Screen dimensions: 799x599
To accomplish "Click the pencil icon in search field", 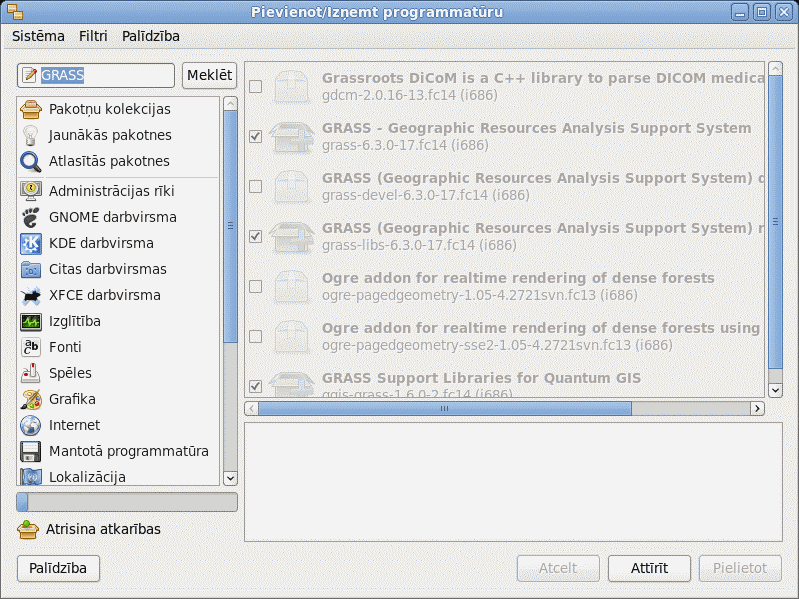I will (30, 75).
